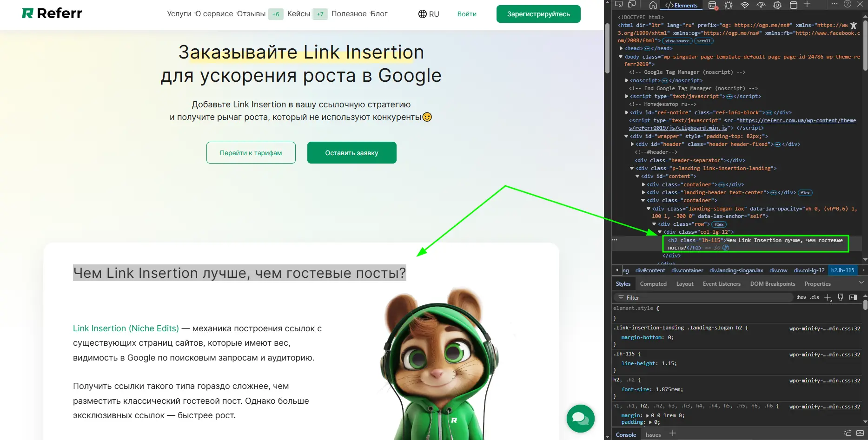
Task: Click the performance gauge icon
Action: click(761, 5)
